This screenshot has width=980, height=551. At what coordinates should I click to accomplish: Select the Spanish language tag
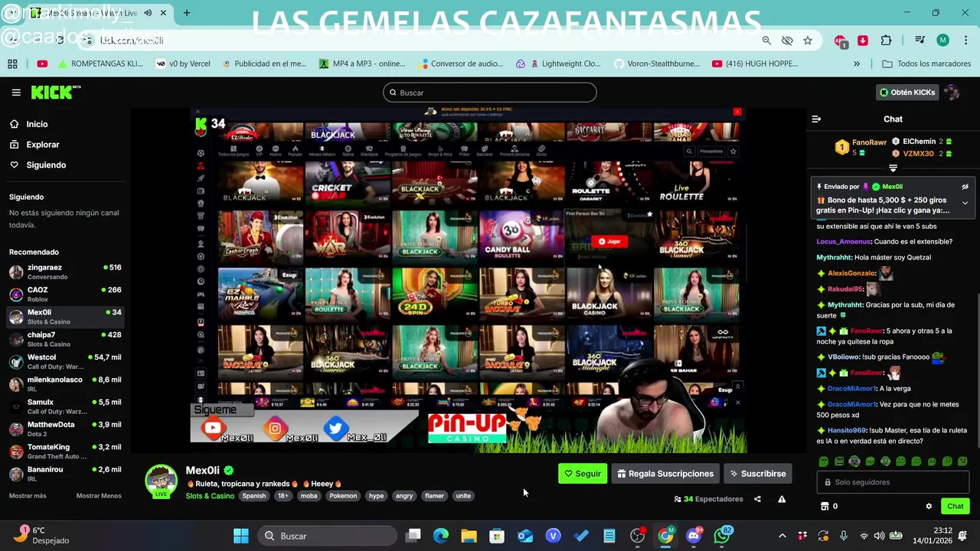(x=254, y=496)
